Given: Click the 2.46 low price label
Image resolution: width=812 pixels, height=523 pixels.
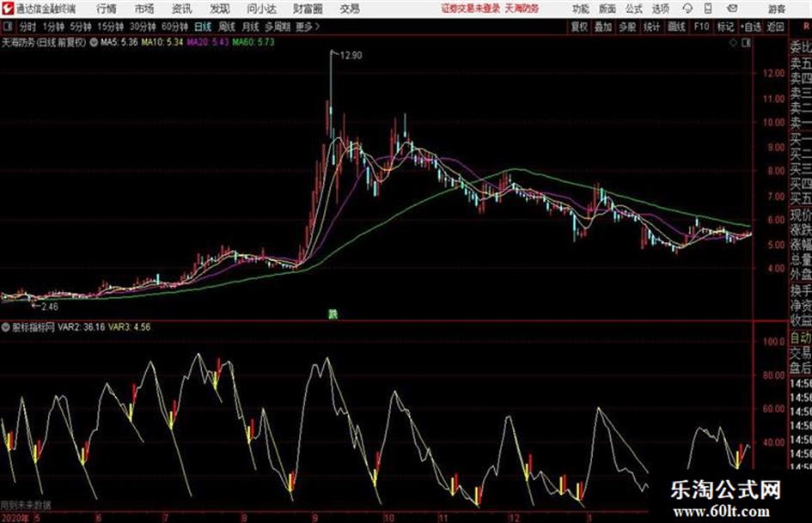Looking at the screenshot, I should coord(50,307).
